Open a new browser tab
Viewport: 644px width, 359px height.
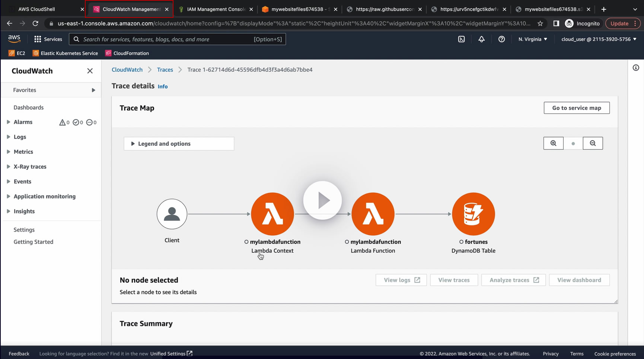point(604,9)
